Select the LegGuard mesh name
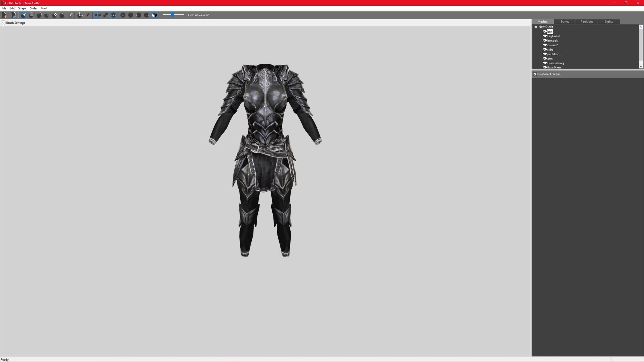This screenshot has height=362, width=644. tap(554, 36)
